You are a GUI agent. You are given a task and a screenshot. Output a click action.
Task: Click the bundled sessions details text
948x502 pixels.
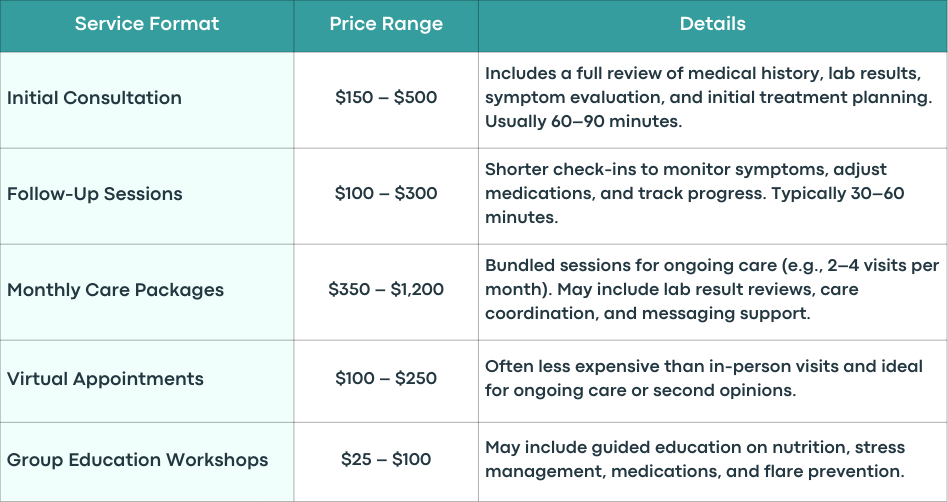coord(712,290)
